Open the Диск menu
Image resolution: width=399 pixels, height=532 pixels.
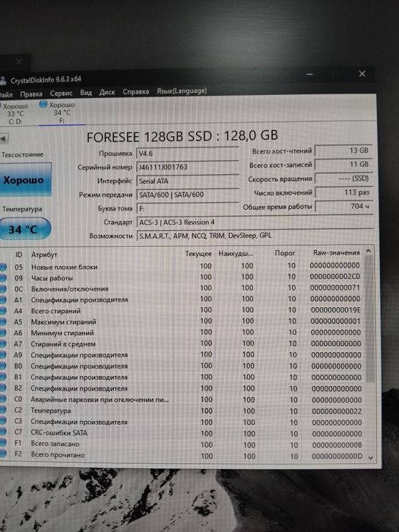click(107, 92)
